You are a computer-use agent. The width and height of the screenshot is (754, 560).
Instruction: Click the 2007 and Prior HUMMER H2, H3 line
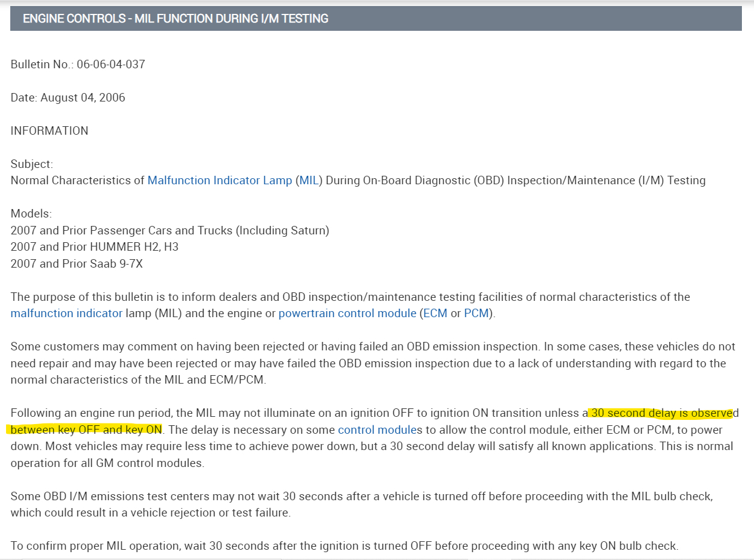[95, 247]
